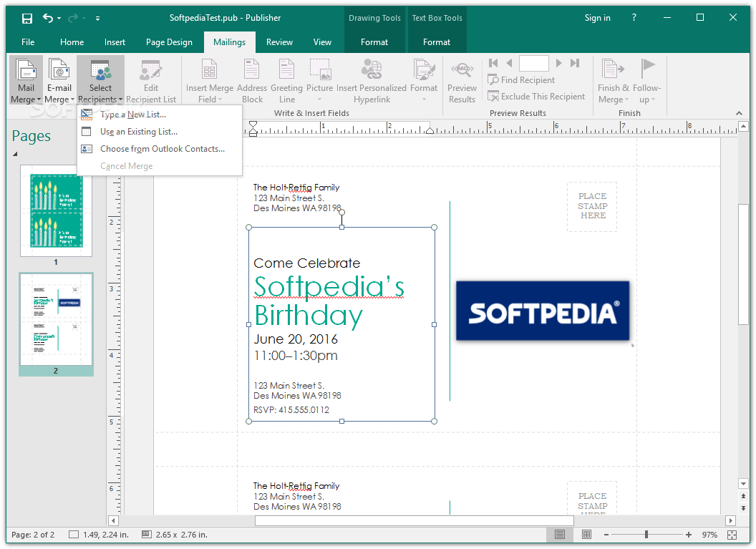The image size is (756, 549).
Task: Click the E-mail Merge button icon
Action: (x=59, y=70)
